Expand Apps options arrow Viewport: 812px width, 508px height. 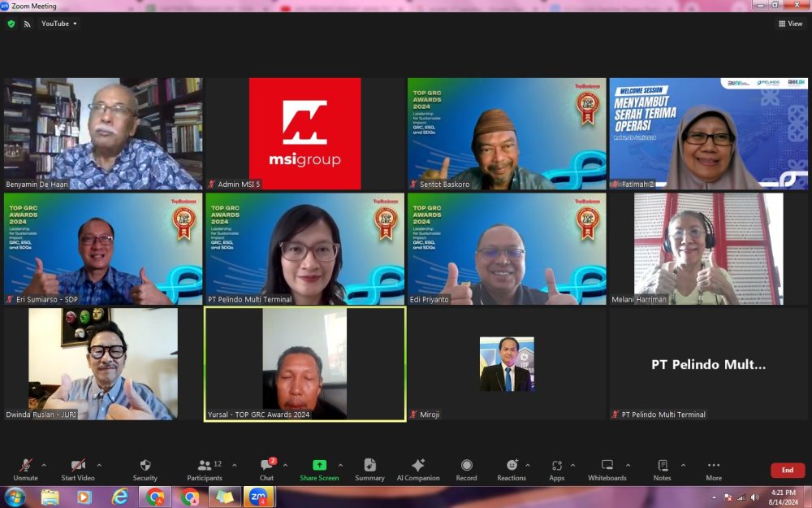572,466
